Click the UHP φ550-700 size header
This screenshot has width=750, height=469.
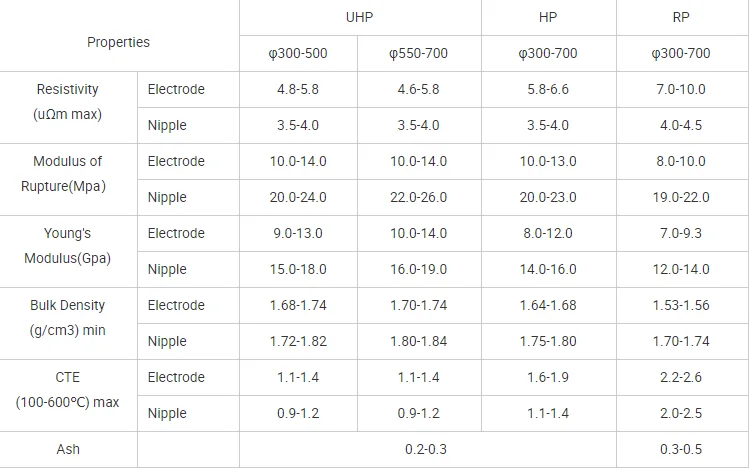pos(418,53)
